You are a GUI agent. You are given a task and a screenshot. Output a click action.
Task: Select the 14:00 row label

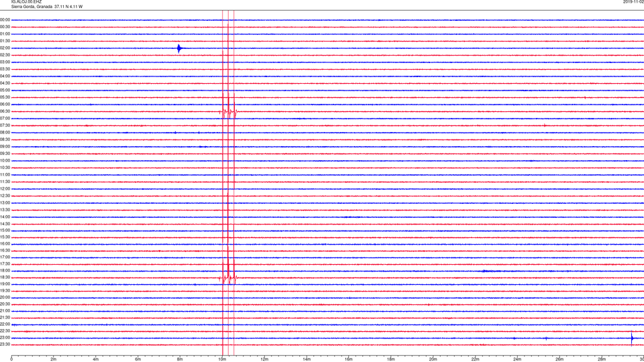click(x=5, y=217)
